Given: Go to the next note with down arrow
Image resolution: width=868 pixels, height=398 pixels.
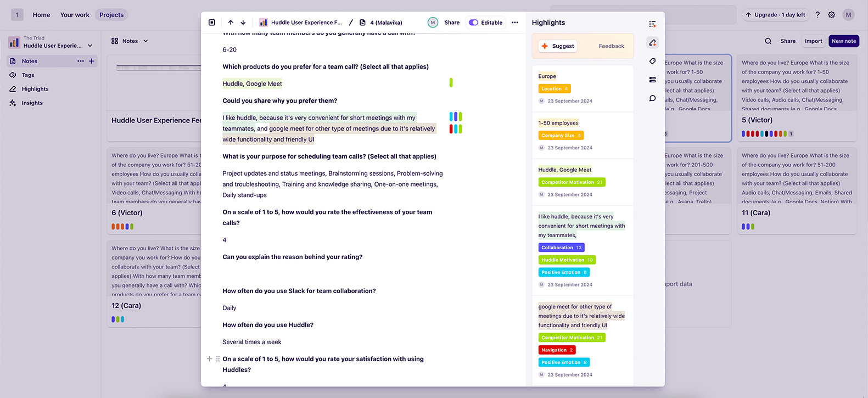Looking at the screenshot, I should pos(243,23).
